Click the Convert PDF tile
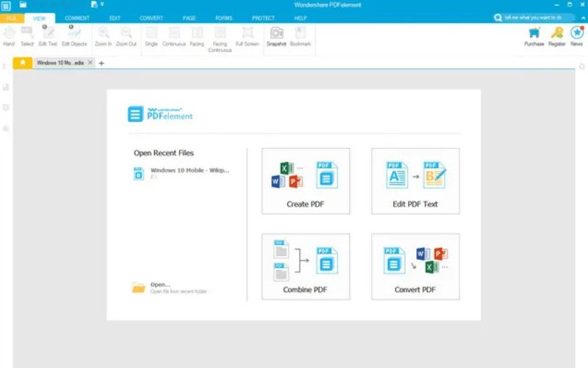 [415, 266]
